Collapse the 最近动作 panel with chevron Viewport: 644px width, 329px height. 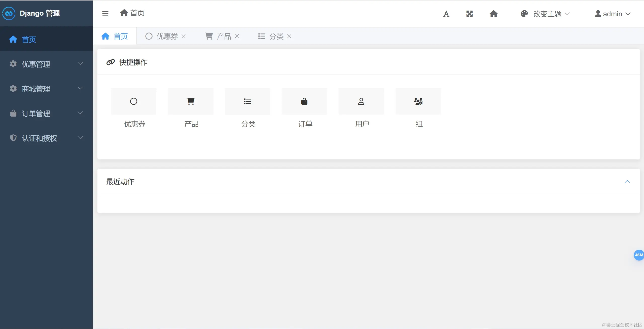(627, 182)
